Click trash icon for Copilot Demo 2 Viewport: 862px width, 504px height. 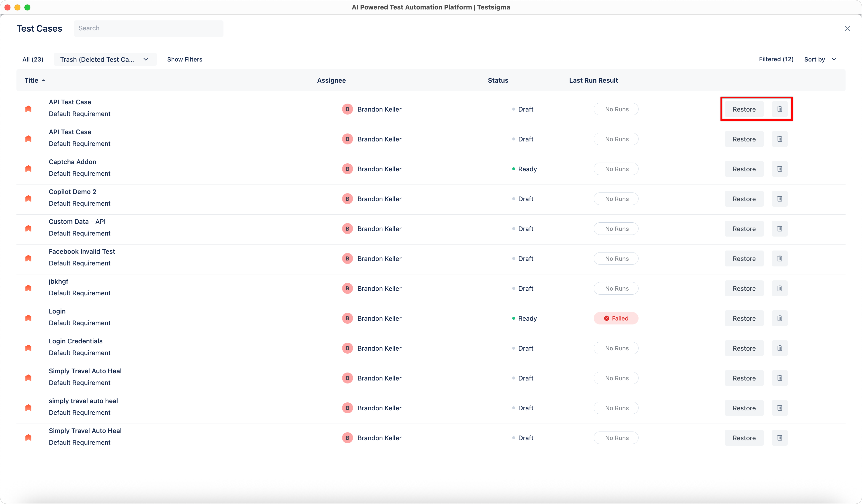point(779,199)
